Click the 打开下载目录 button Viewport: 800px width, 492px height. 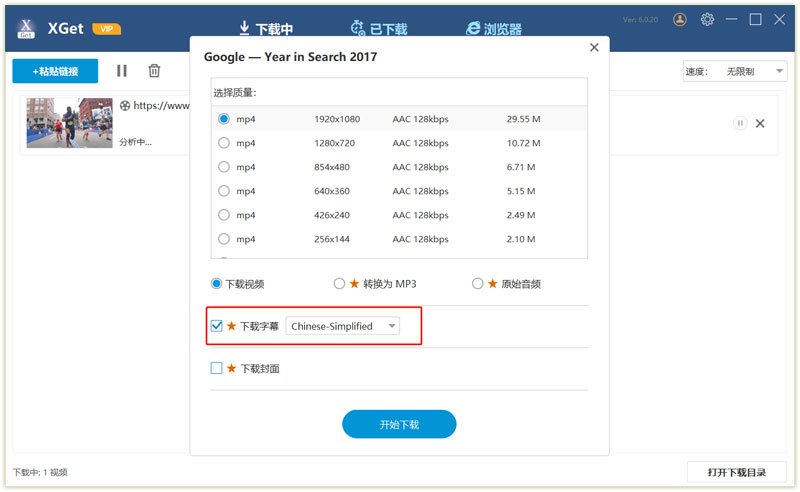coord(737,472)
